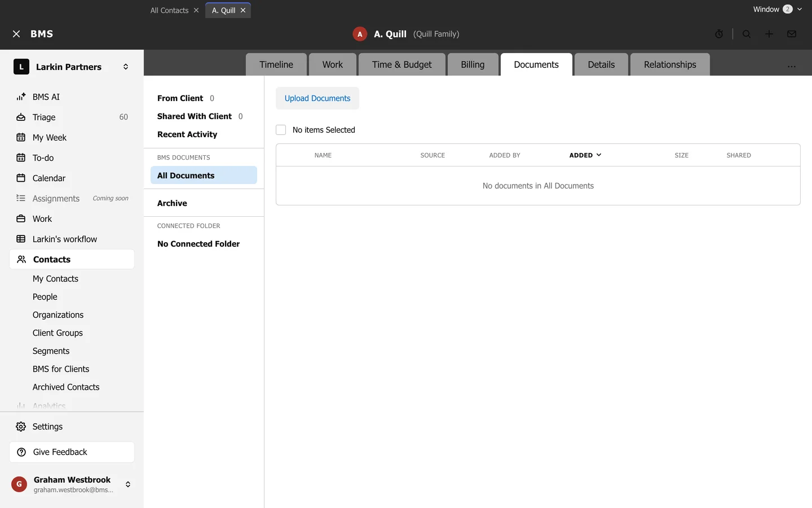The height and width of the screenshot is (508, 812).
Task: Select Recent Activity in documents panel
Action: pos(187,134)
